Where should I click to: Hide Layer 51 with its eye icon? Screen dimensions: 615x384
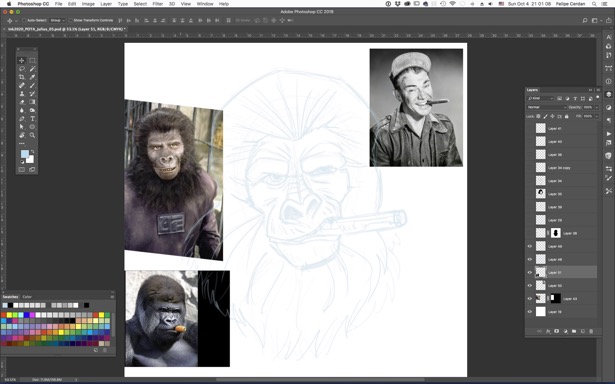point(529,272)
